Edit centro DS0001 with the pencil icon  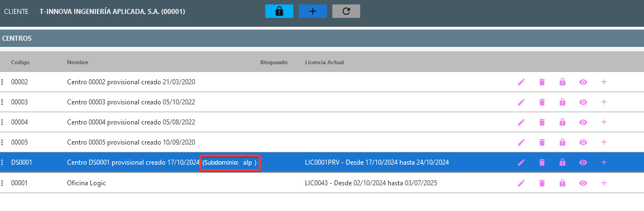coord(521,162)
